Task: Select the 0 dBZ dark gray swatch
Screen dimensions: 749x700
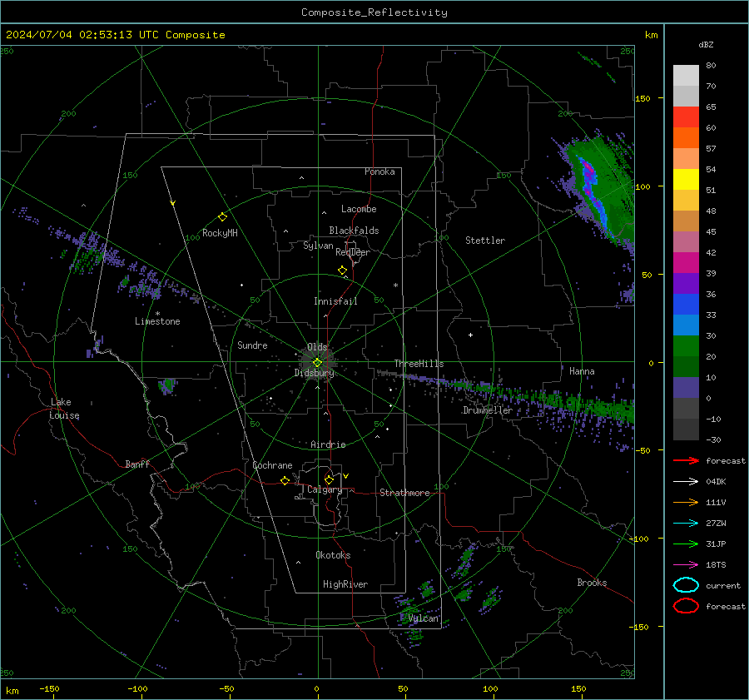Action: (x=686, y=408)
